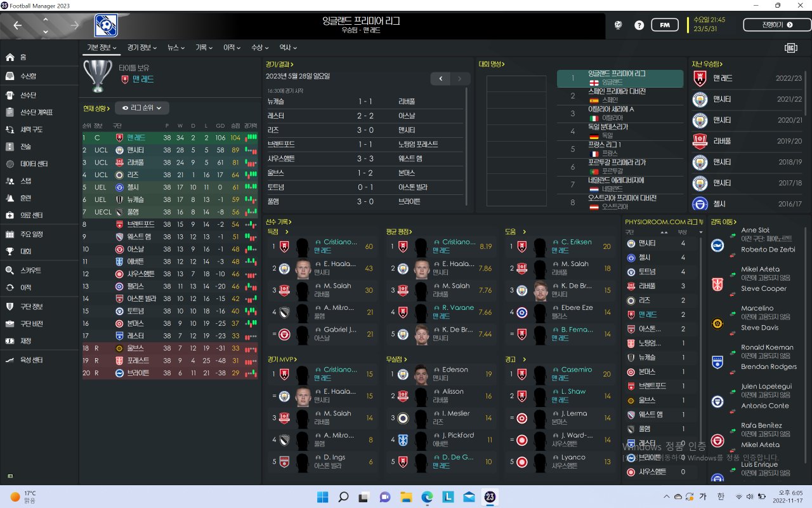Screen dimensions: 812x508
Task: Open the 리그 순위 view dropdown
Action: [142, 108]
